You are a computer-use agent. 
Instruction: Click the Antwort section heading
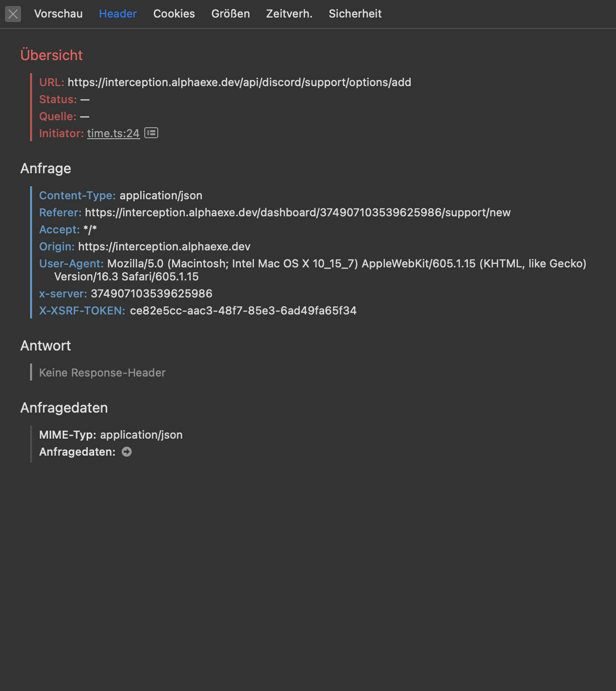[46, 345]
